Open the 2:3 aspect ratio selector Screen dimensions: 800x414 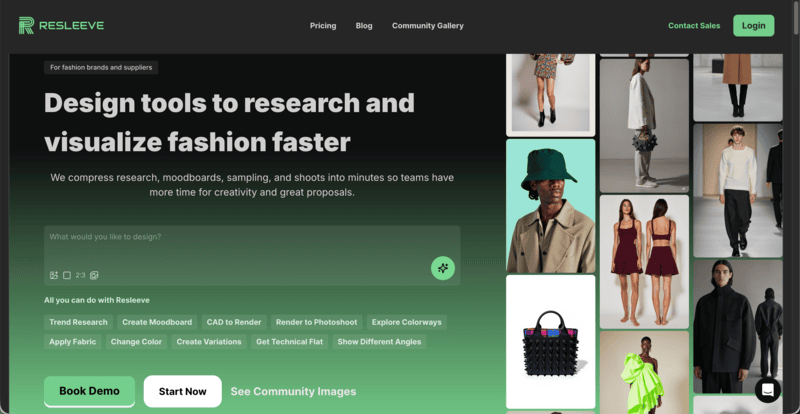click(x=80, y=275)
